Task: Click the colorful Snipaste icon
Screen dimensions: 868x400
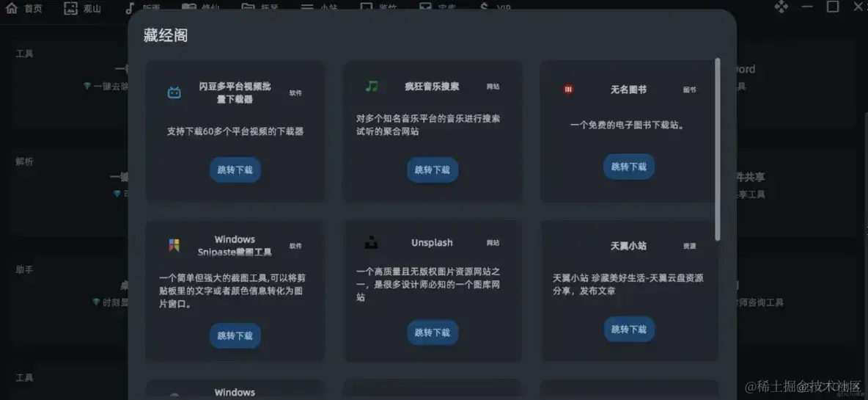Action: [174, 245]
